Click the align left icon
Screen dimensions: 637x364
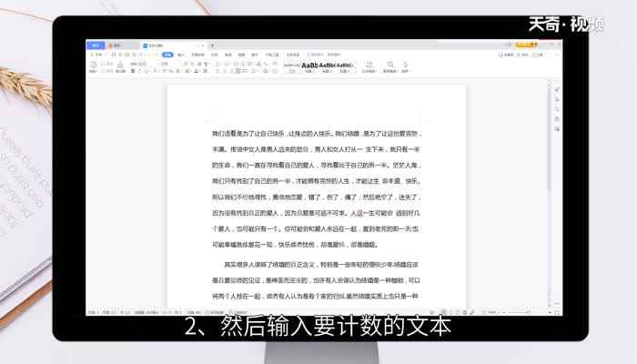coord(217,71)
